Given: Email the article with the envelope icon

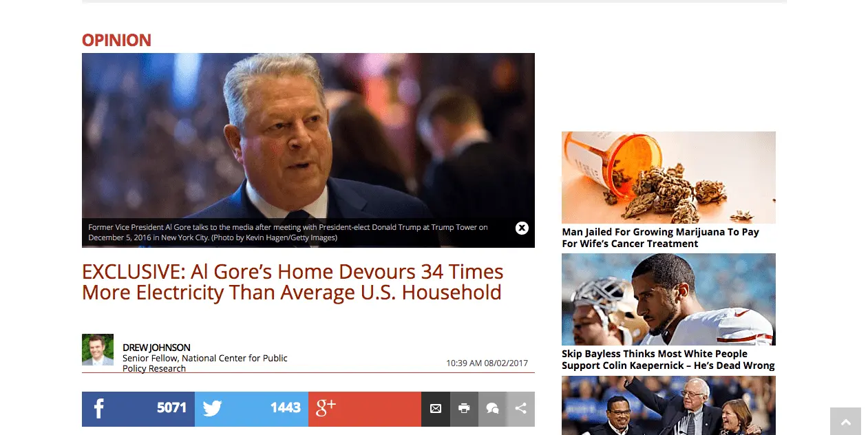Looking at the screenshot, I should [x=436, y=409].
